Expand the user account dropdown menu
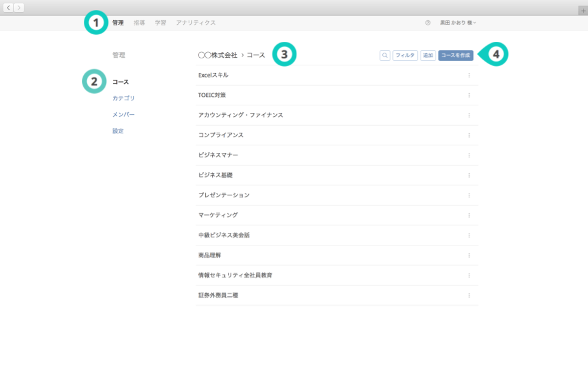 458,23
